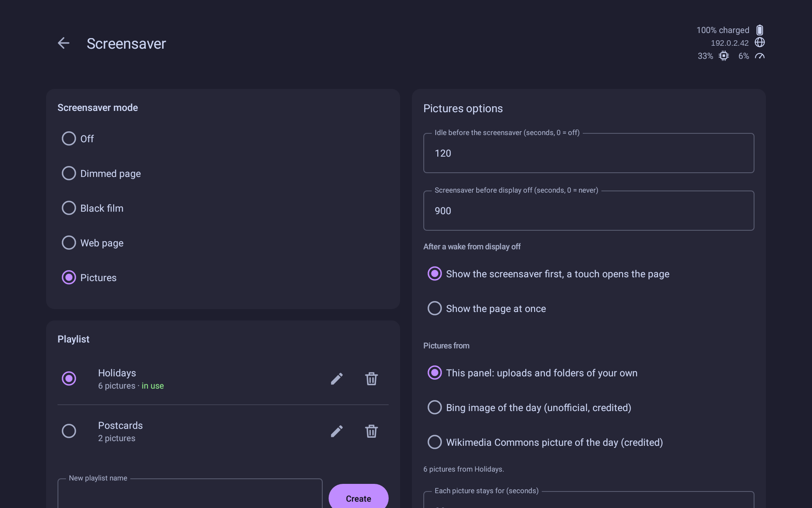Image resolution: width=812 pixels, height=508 pixels.
Task: Click the Screensaver before display off field
Action: click(589, 210)
